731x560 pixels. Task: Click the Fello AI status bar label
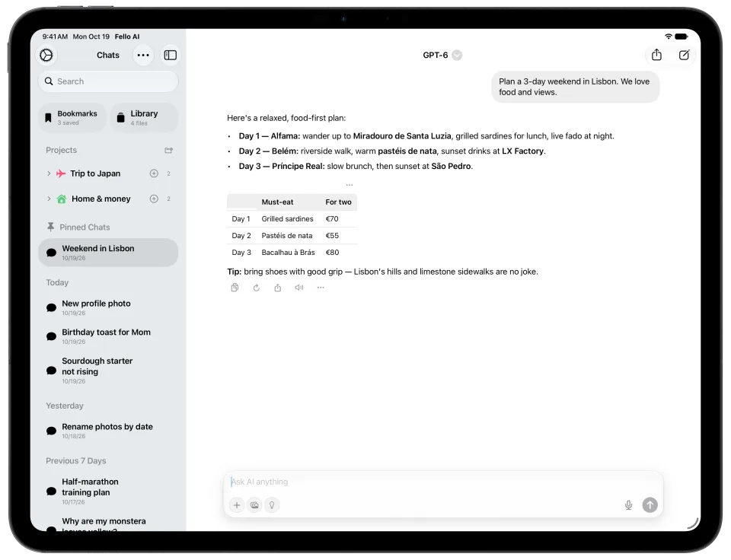(x=127, y=37)
